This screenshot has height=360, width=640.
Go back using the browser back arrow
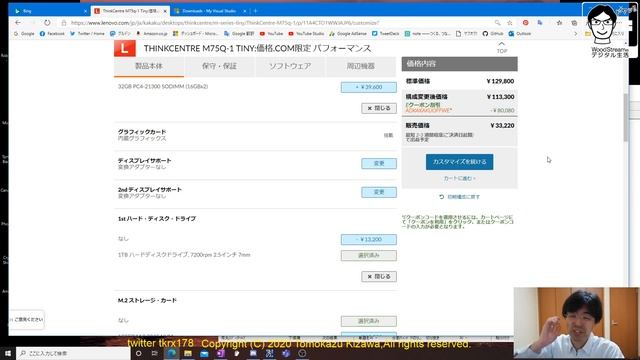pyautogui.click(x=18, y=23)
